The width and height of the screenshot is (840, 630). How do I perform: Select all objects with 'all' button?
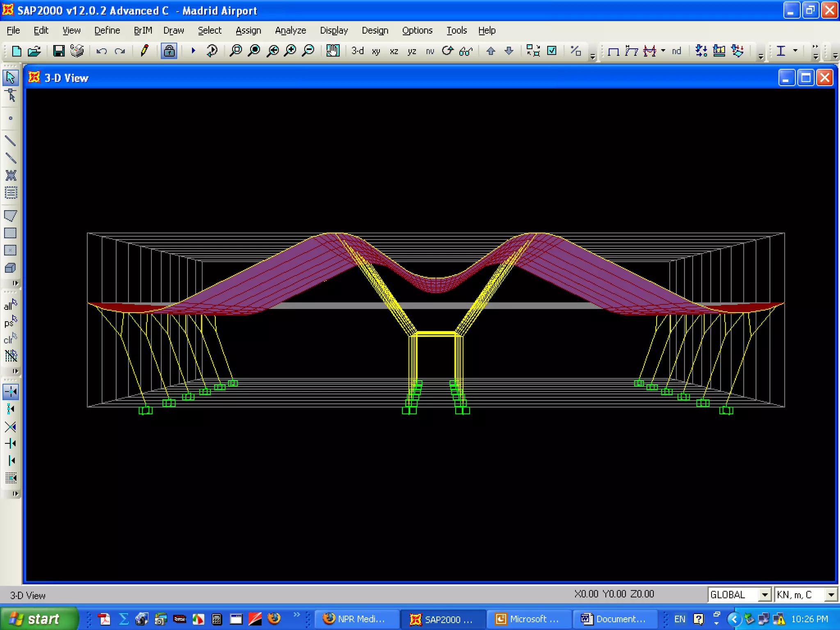pos(10,305)
